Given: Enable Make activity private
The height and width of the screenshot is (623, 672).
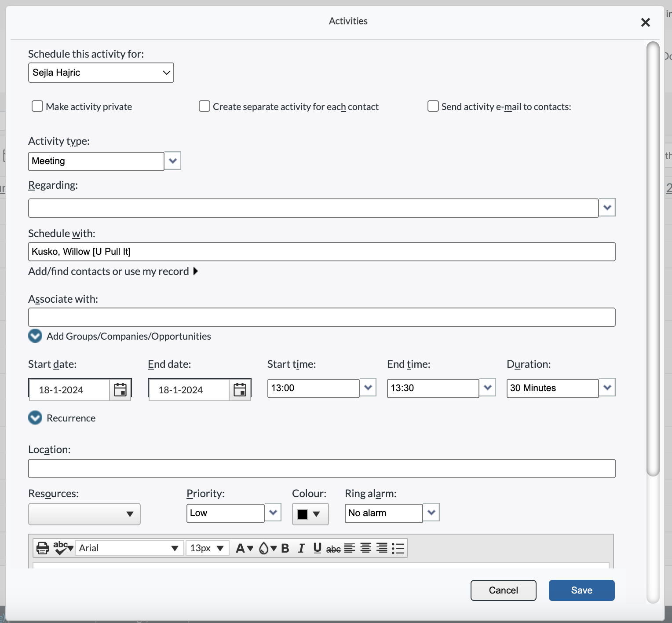Looking at the screenshot, I should point(37,106).
